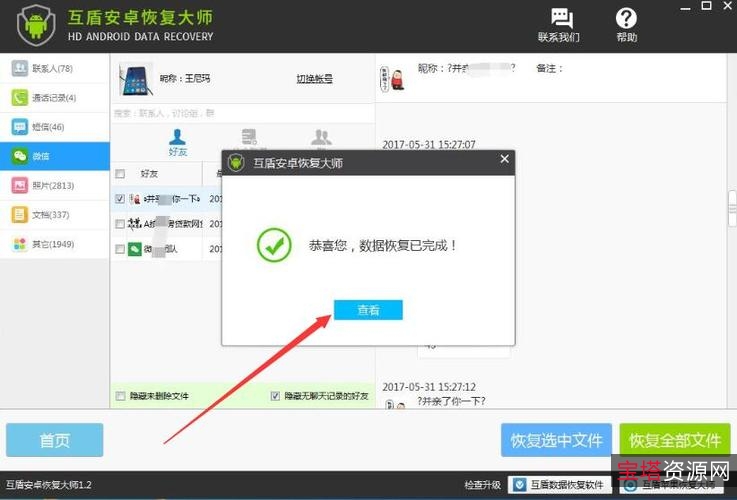Check the second friend row starting with A
737x500 pixels.
[120, 224]
